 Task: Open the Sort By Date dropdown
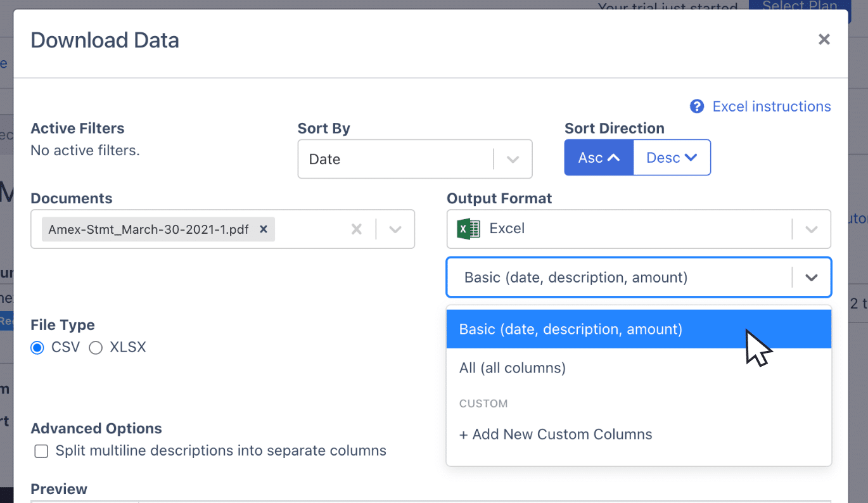415,159
